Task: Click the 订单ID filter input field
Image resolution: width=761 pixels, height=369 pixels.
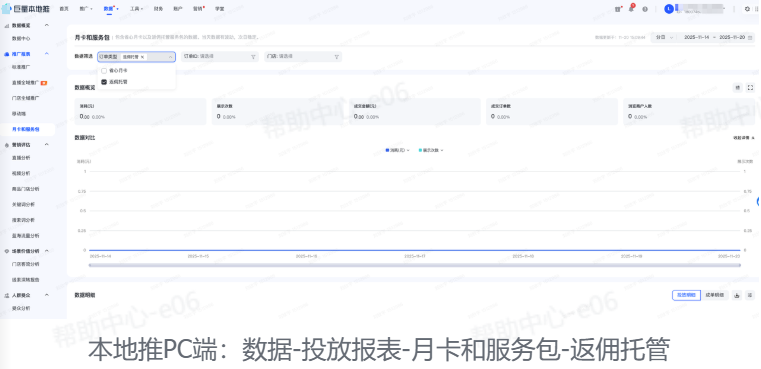Action: [x=219, y=57]
